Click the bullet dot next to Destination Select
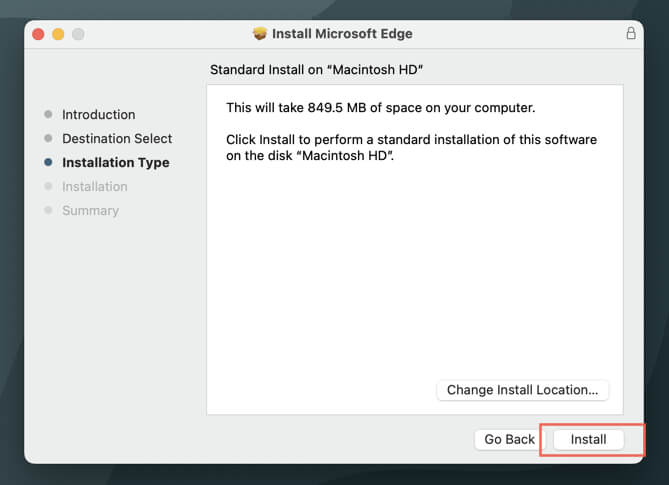This screenshot has height=485, width=669. tap(48, 139)
